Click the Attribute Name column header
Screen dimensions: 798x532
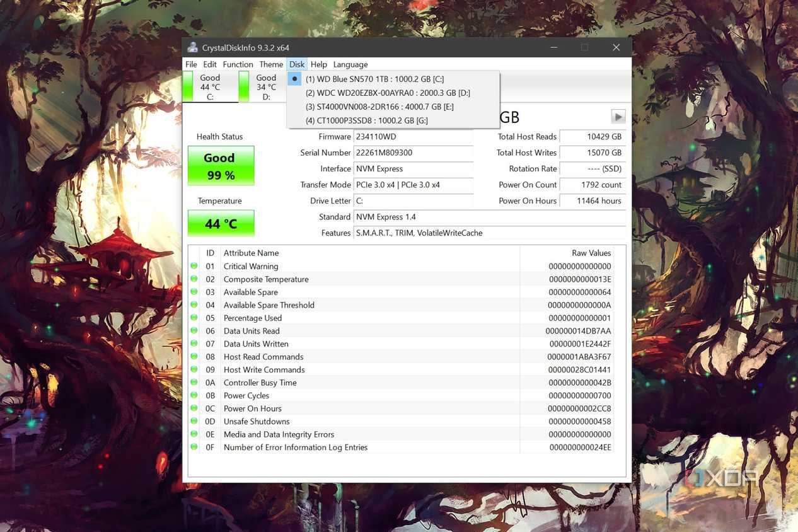pyautogui.click(x=370, y=253)
